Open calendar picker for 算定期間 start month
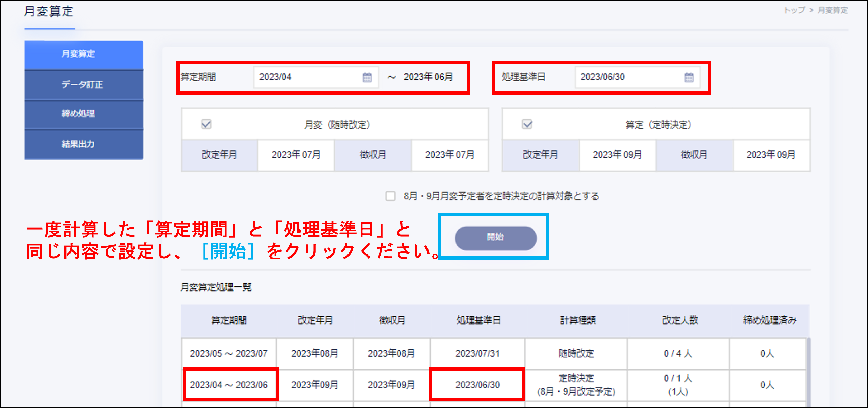This screenshot has width=868, height=408. pos(367,77)
